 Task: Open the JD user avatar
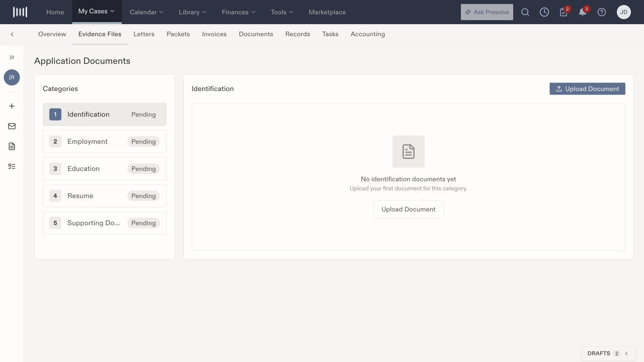click(624, 12)
